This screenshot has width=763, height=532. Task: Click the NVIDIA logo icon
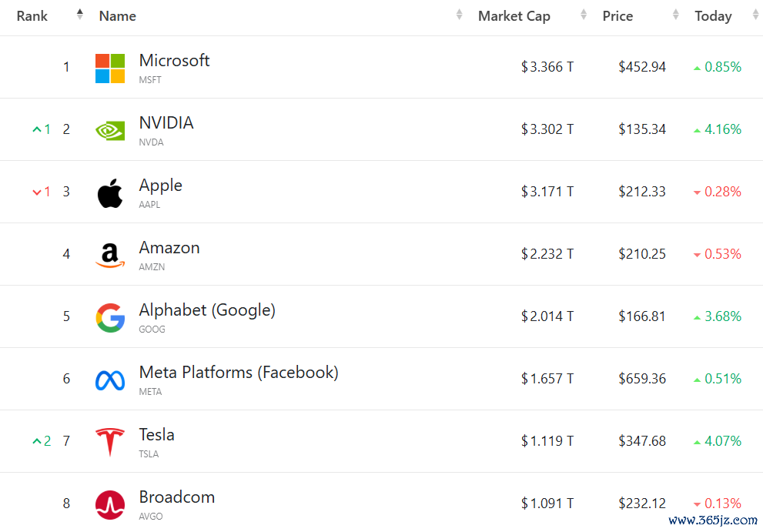[110, 130]
